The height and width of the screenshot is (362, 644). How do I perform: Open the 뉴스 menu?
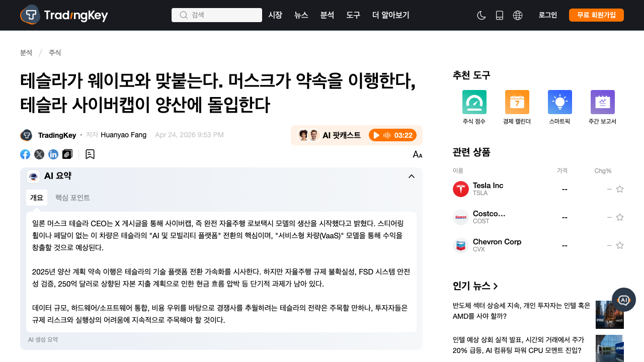(x=301, y=15)
